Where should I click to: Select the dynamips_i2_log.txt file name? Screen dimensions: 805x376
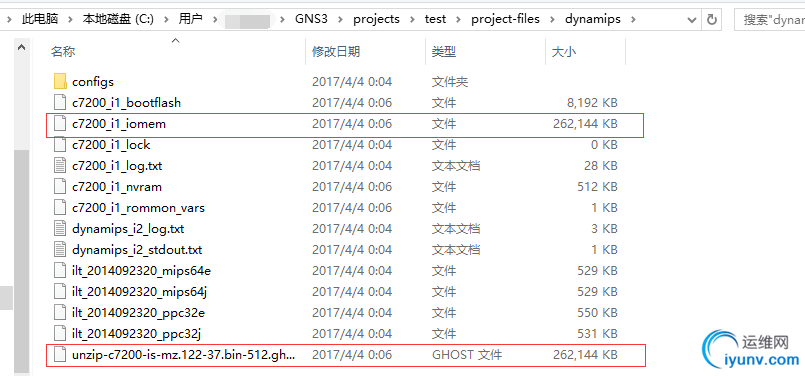(128, 228)
